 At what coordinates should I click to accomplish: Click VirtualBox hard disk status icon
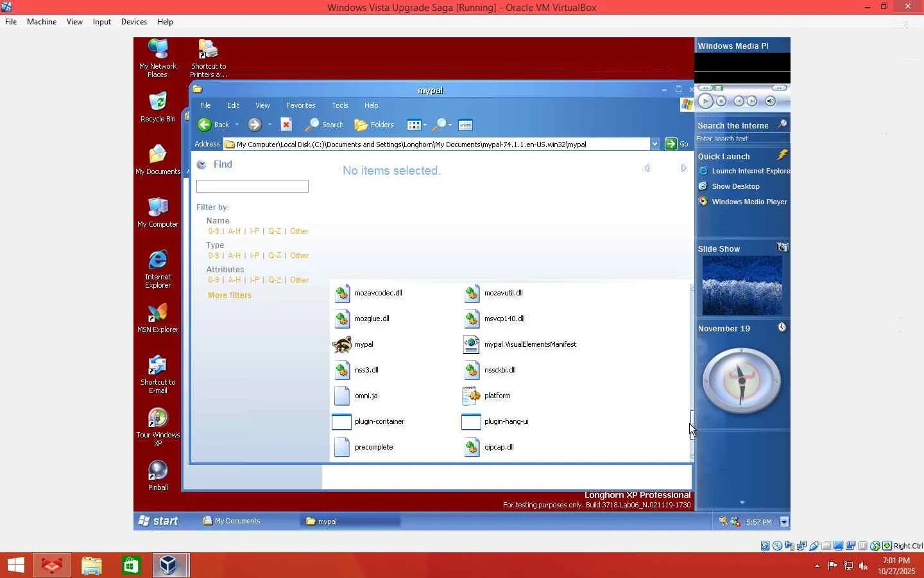click(766, 546)
